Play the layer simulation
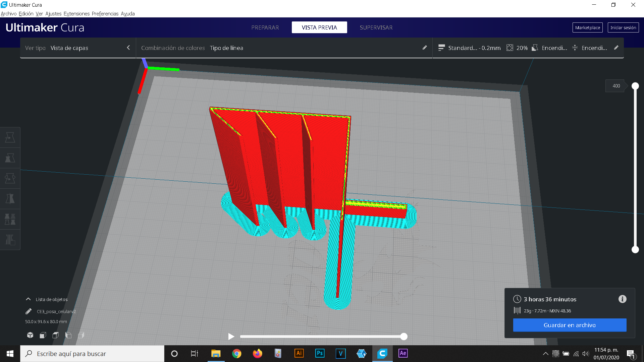 point(231,337)
